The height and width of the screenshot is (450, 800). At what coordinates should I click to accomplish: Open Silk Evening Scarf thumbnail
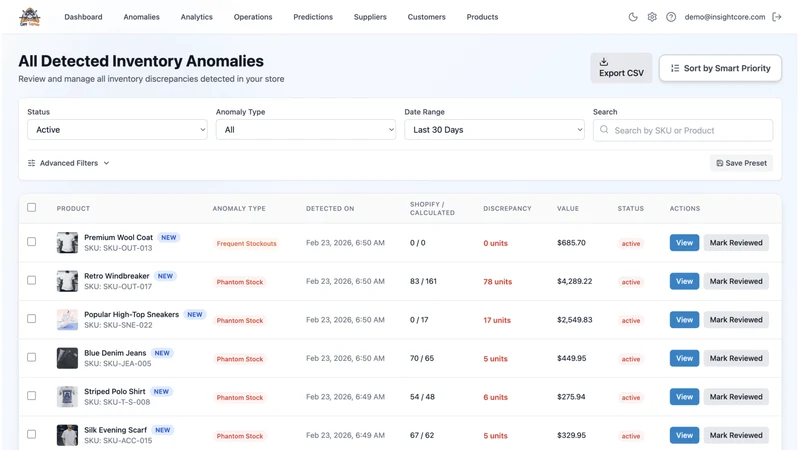[x=67, y=435]
